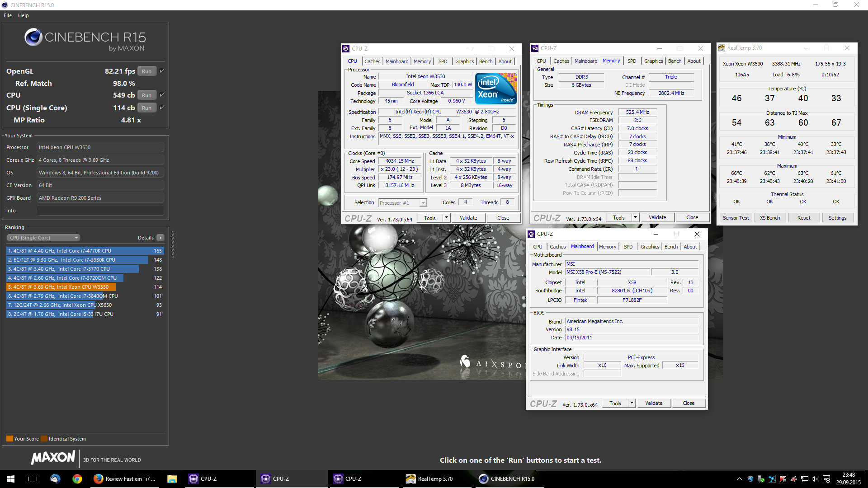Screen dimensions: 868x488
Task: Click the Sensor Test button in RealTemp
Action: click(x=736, y=218)
